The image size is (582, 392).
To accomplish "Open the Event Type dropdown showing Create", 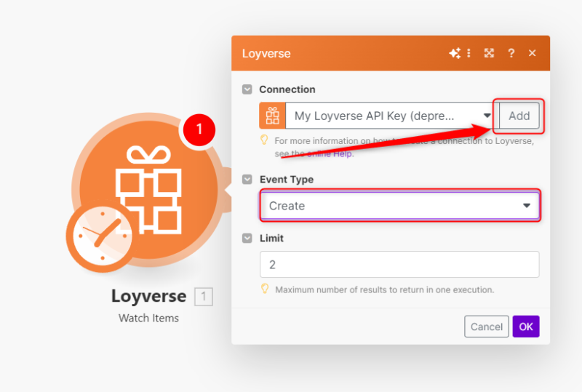I will (x=399, y=206).
